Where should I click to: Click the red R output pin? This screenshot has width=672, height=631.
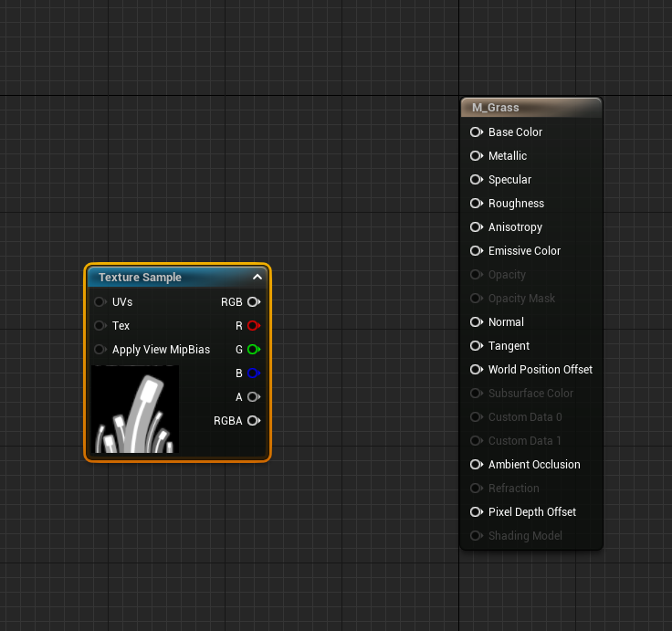click(x=254, y=326)
